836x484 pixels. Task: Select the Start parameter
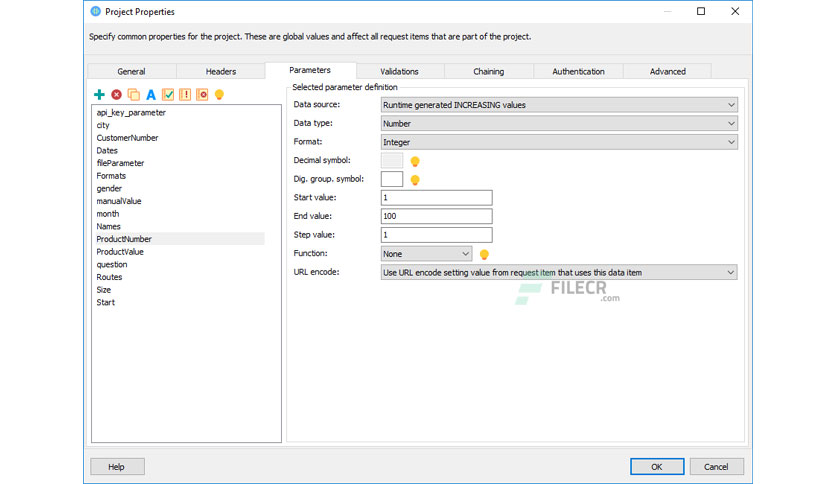point(106,302)
